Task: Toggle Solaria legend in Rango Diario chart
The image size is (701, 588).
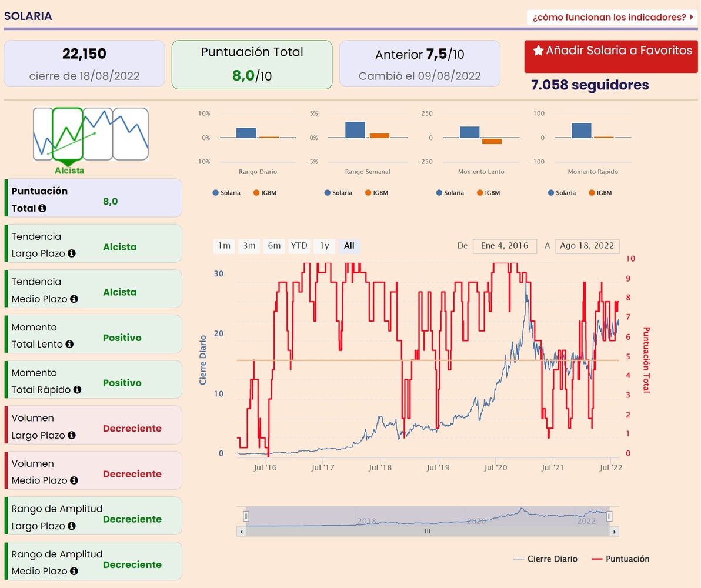Action: [x=226, y=193]
